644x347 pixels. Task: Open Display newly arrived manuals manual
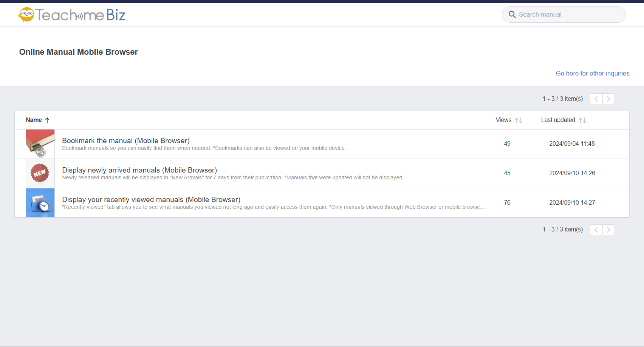coord(139,170)
